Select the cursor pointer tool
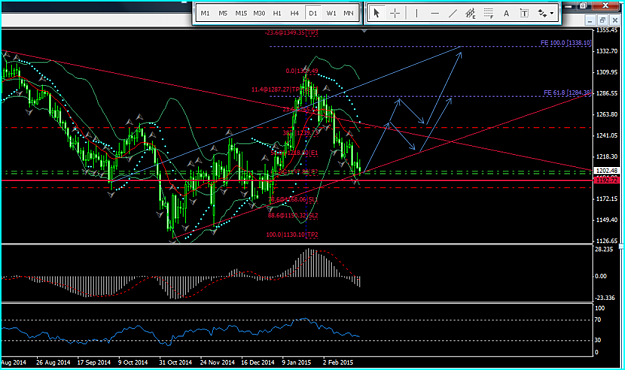Image resolution: width=625 pixels, height=370 pixels. [376, 13]
